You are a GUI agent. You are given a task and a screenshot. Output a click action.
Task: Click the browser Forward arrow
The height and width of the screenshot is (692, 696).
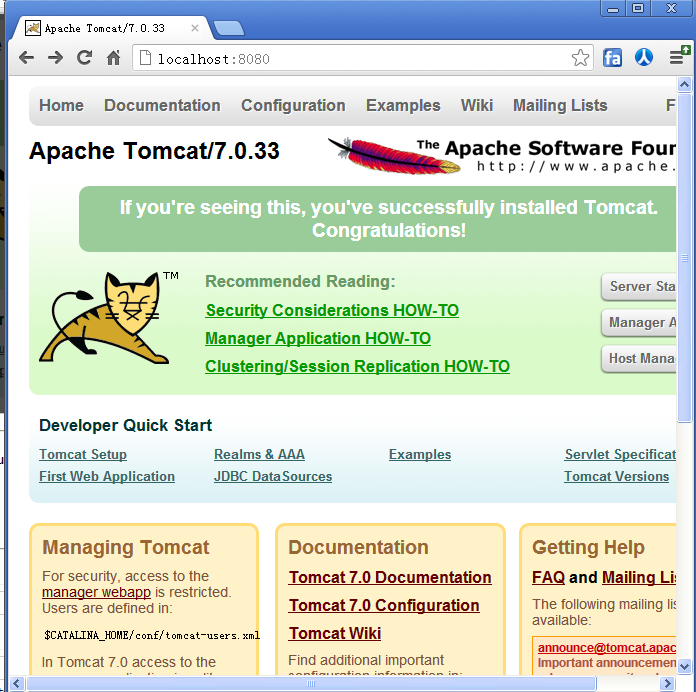pyautogui.click(x=55, y=58)
